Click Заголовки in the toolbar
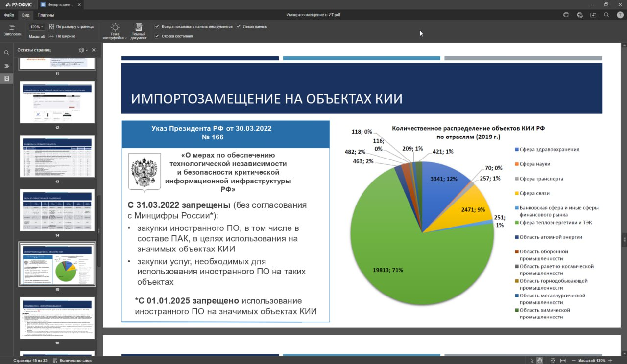Image resolution: width=627 pixels, height=364 pixels. (12, 31)
